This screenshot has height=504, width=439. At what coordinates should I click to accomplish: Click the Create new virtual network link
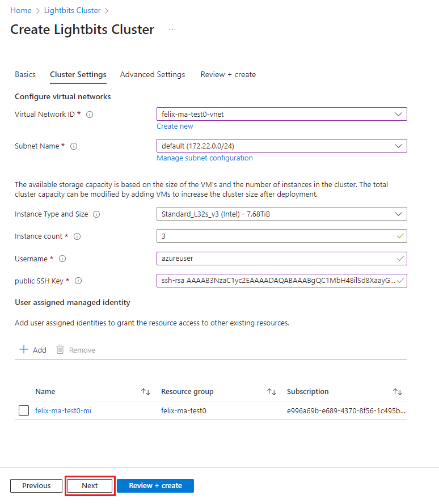point(175,126)
